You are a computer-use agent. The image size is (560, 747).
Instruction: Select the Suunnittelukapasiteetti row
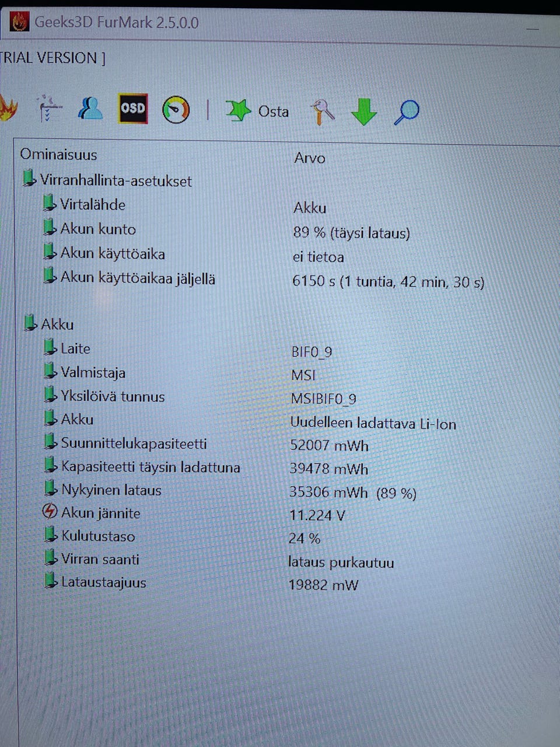click(134, 444)
